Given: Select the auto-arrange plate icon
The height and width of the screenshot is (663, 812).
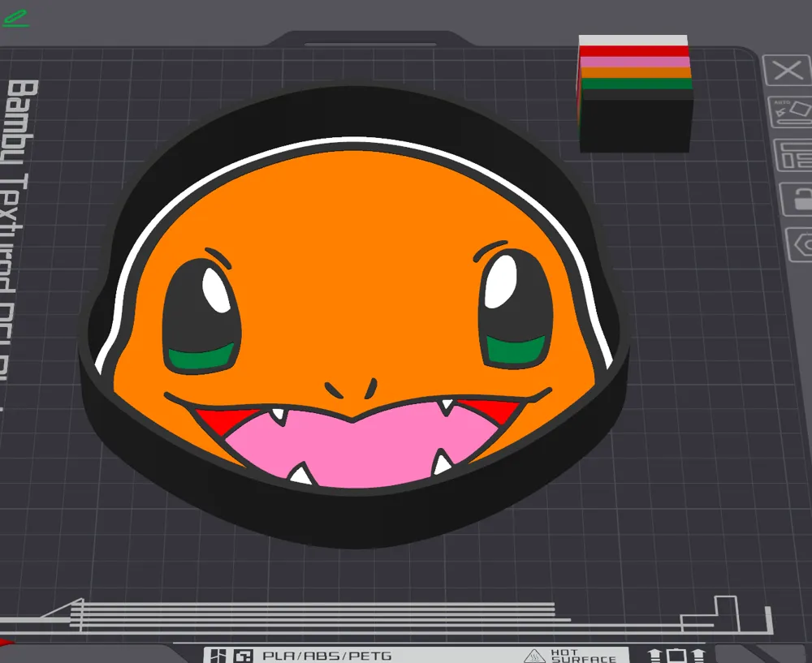Looking at the screenshot, I should pos(792,110).
